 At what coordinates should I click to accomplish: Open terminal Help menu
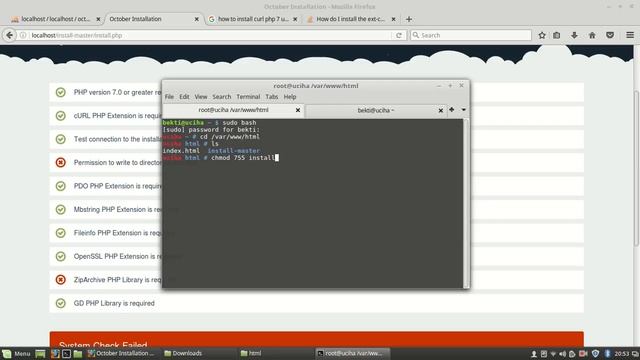tap(290, 97)
